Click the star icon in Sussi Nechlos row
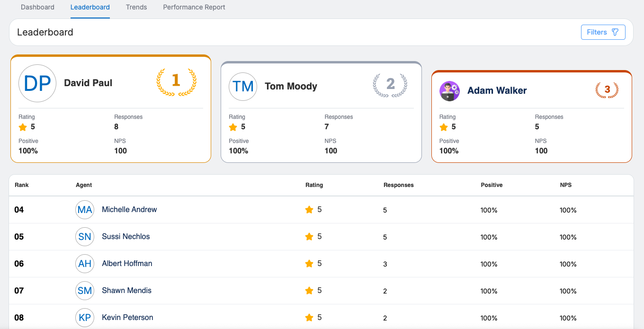 pyautogui.click(x=309, y=237)
